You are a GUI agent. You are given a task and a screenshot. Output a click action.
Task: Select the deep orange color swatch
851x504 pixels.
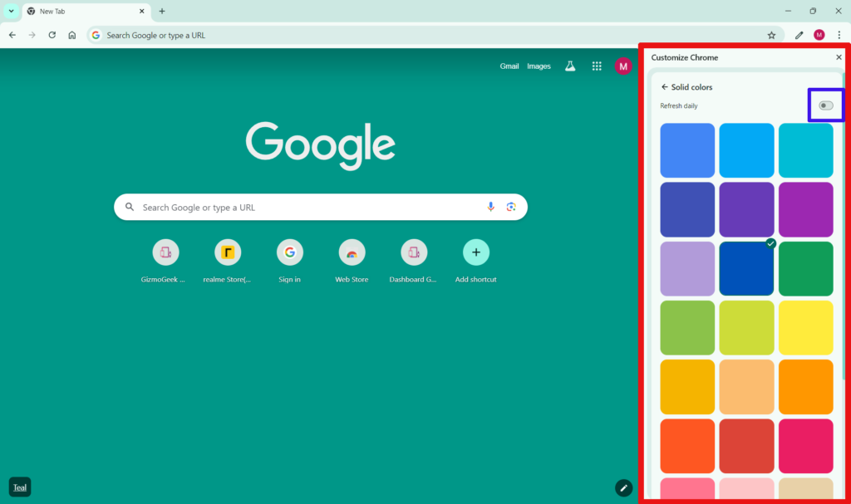coord(687,446)
